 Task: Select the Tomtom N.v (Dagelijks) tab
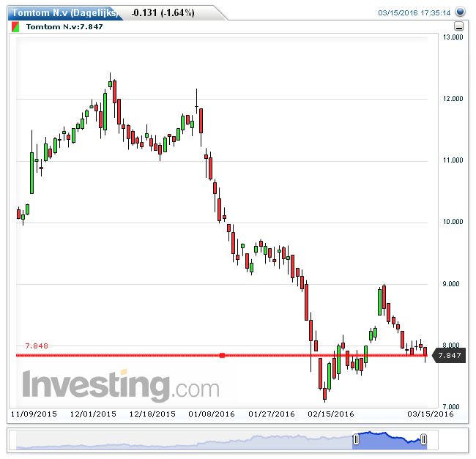click(x=64, y=12)
